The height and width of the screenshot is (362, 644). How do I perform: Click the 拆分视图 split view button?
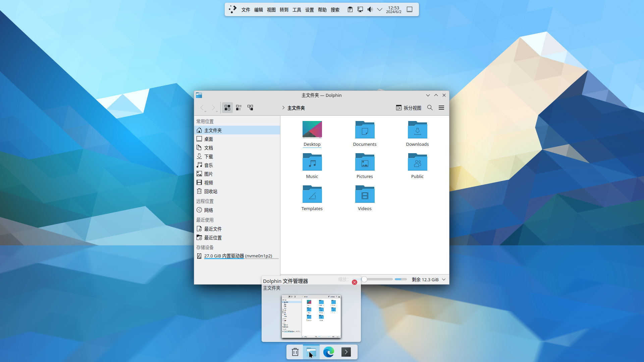409,108
